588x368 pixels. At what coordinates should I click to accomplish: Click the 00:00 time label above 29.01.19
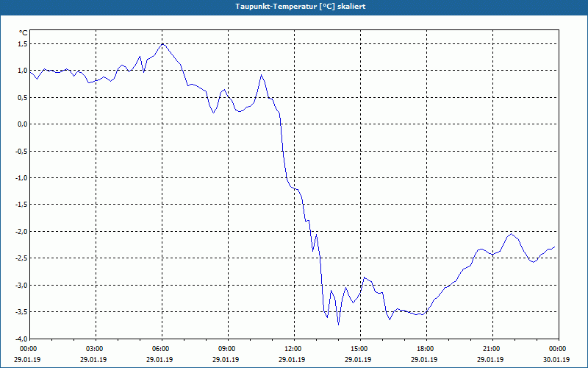28,349
